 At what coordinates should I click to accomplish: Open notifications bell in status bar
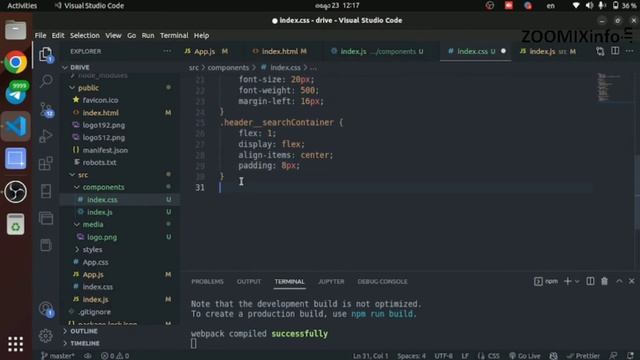coord(631,356)
